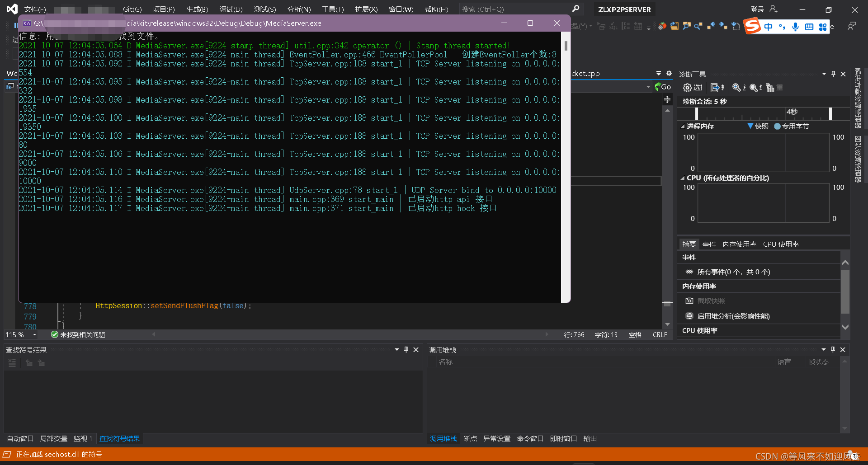Open the 调用堆栈 window options dropdown
Screen dimensions: 868x465
(x=824, y=349)
